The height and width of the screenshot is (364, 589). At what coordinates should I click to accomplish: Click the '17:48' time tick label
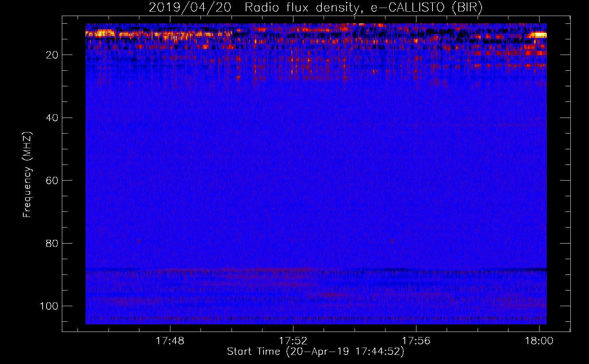coord(170,341)
